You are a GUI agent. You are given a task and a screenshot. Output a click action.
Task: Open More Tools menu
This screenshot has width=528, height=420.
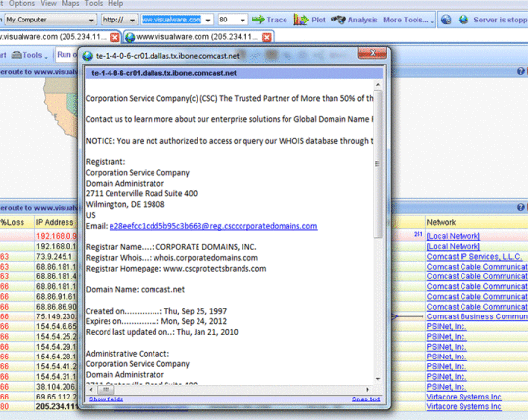[x=409, y=20]
